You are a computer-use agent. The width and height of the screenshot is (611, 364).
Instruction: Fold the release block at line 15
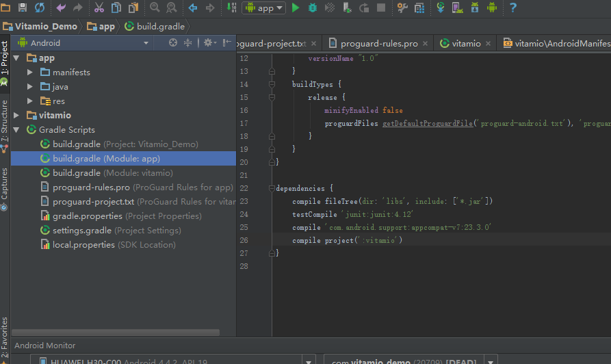(x=272, y=97)
